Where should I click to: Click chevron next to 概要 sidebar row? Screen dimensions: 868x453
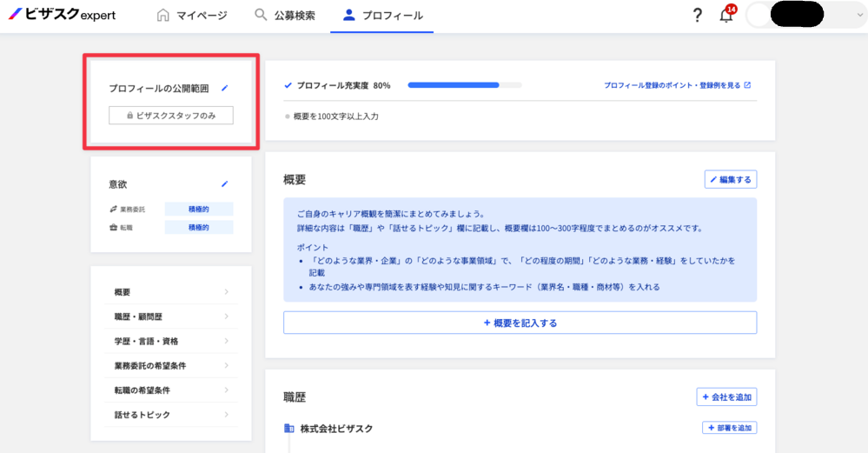coord(227,292)
